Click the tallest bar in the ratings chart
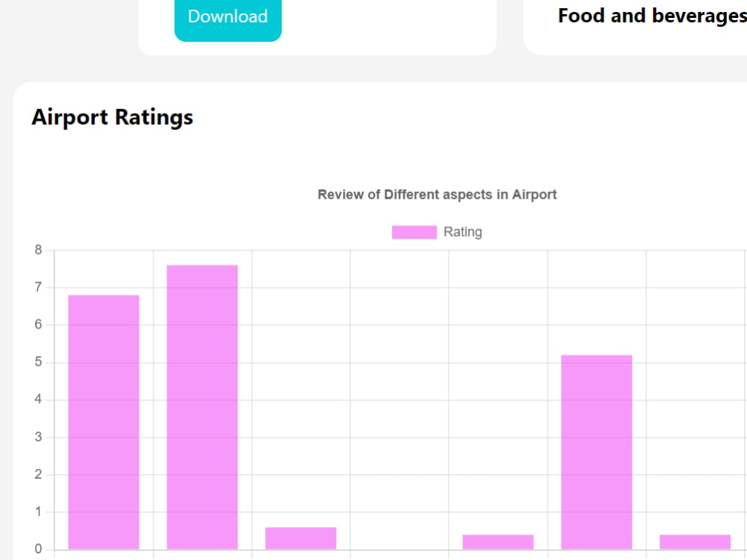Screen dimensions: 747x560 click(x=202, y=407)
